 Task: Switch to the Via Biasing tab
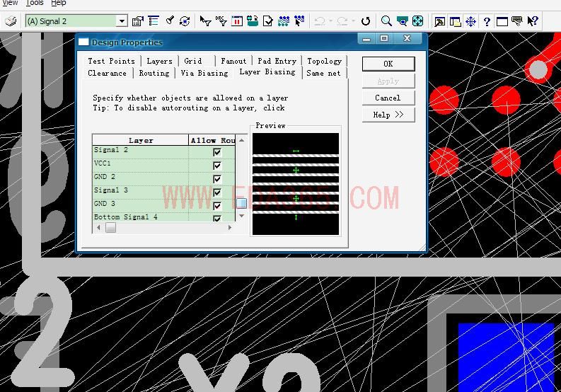tap(204, 73)
